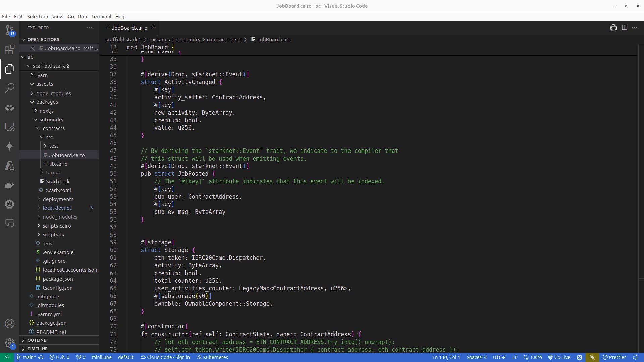Image resolution: width=644 pixels, height=362 pixels.
Task: Open the Search magnifier view
Action: 10,88
